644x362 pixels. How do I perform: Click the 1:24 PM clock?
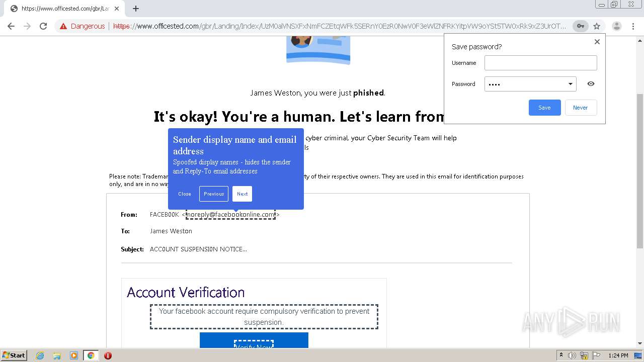coord(618,355)
